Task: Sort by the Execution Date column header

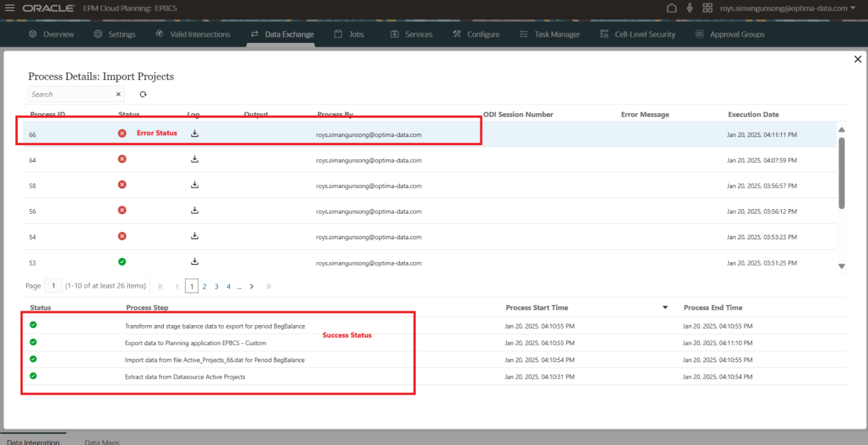Action: (x=753, y=114)
